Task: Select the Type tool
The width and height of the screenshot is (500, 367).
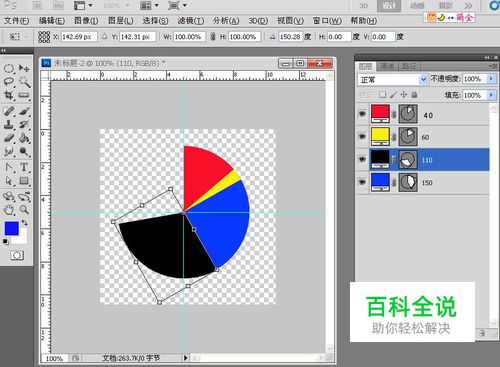Action: pyautogui.click(x=24, y=167)
